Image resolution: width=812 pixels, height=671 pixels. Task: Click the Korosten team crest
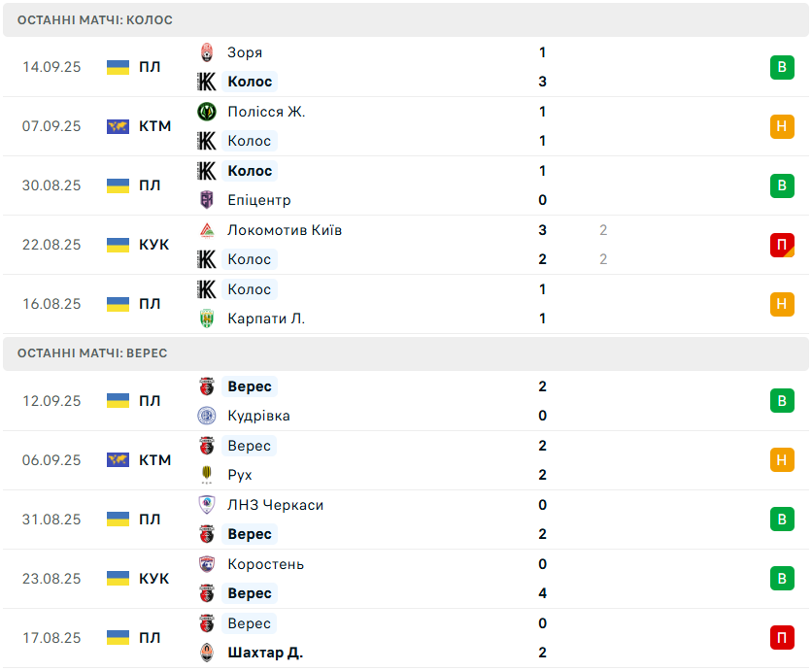click(x=206, y=564)
